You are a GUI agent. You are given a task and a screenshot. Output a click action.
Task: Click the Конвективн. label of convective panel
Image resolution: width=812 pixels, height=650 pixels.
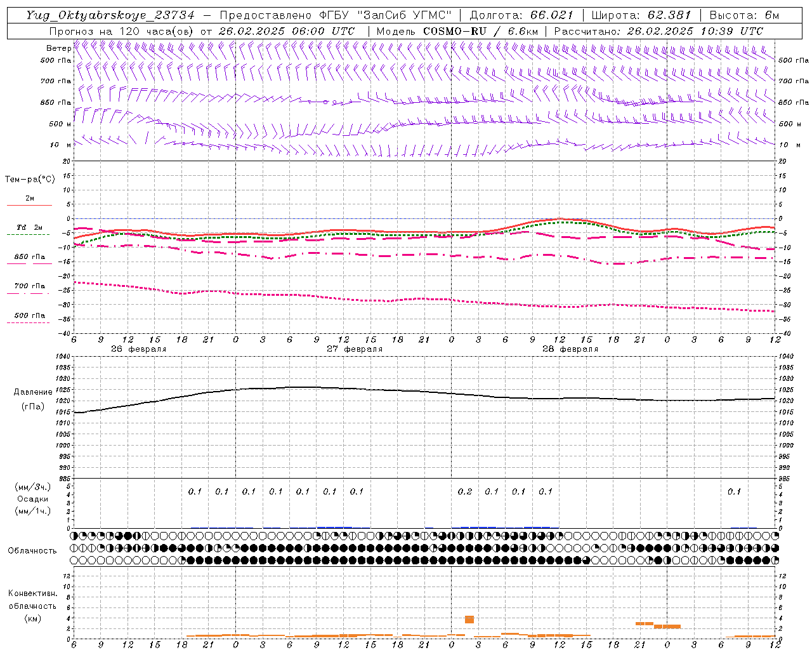click(x=33, y=594)
